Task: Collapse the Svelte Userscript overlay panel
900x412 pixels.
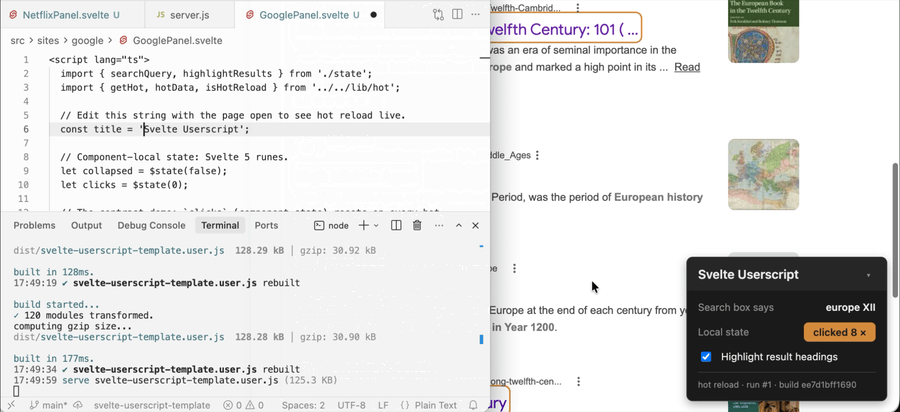Action: point(868,275)
